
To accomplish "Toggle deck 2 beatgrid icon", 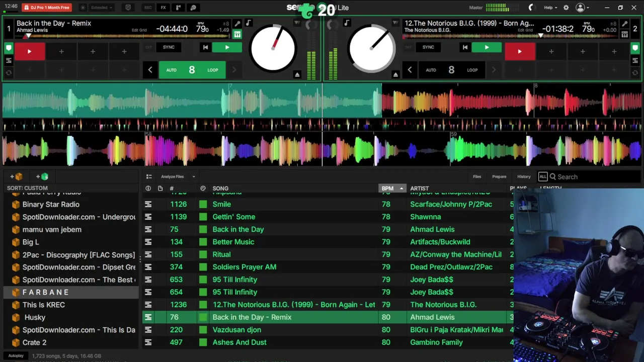I will 624,34.
